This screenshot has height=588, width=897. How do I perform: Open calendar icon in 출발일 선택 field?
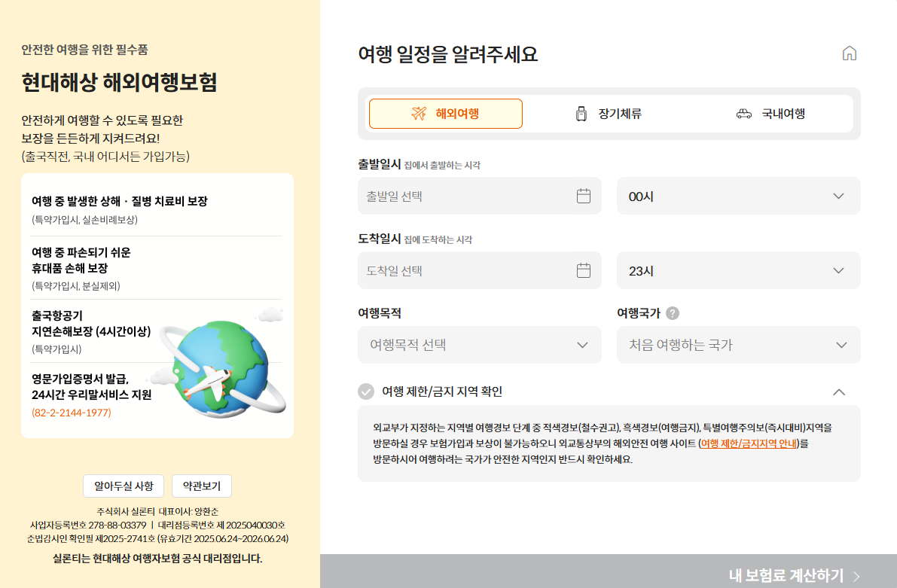584,196
